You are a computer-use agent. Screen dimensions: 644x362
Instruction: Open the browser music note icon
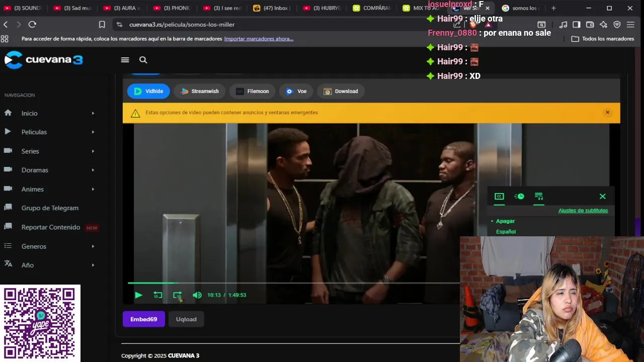pyautogui.click(x=563, y=25)
